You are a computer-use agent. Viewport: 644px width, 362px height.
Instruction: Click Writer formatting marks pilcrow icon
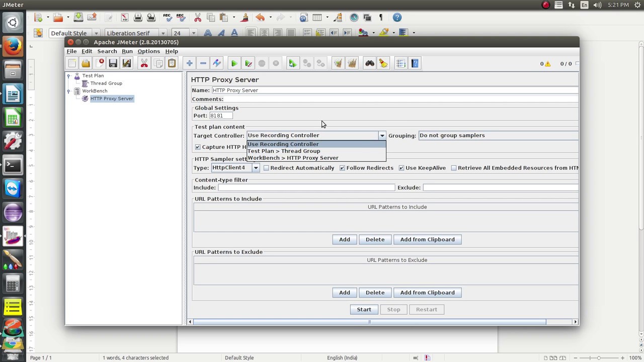(x=381, y=18)
